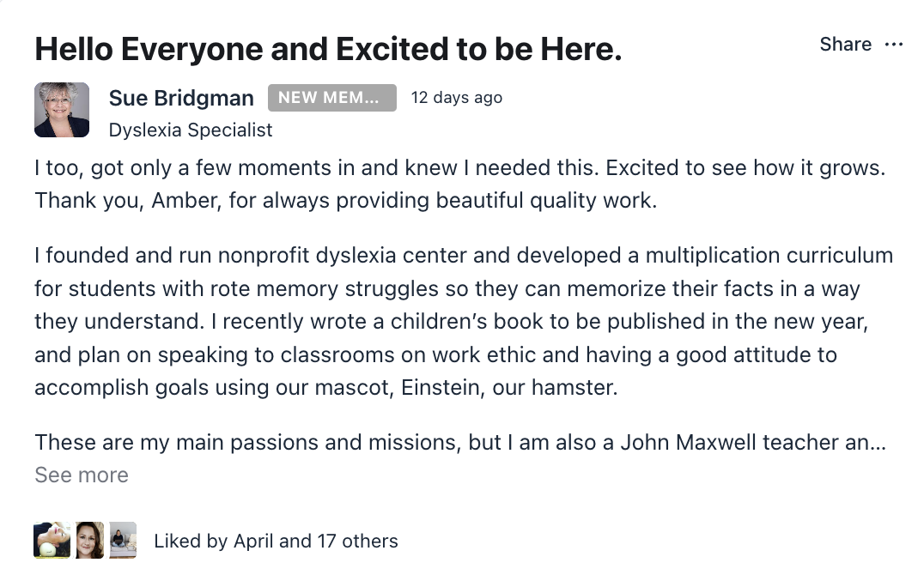Click the first paragraph thanking Amber
Image resolution: width=924 pixels, height=587 pixels.
(x=459, y=185)
